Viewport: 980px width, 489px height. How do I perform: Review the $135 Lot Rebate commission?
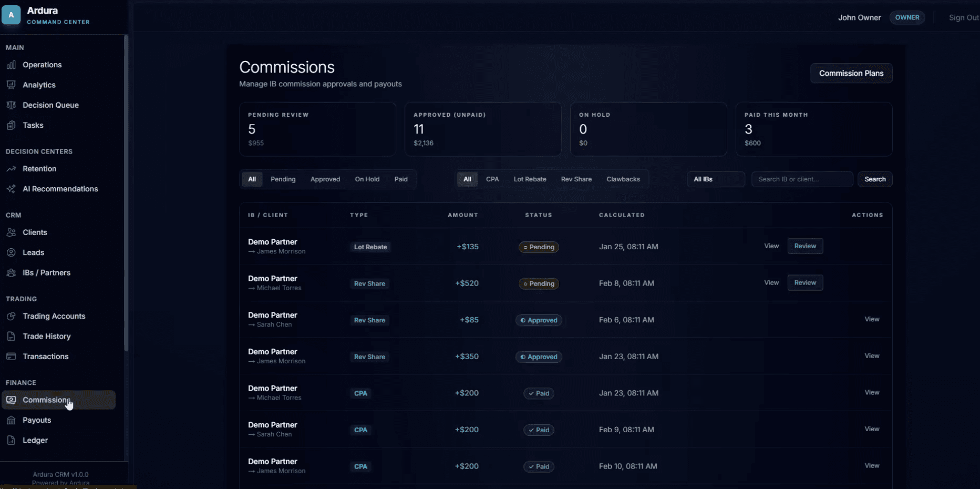pos(805,246)
